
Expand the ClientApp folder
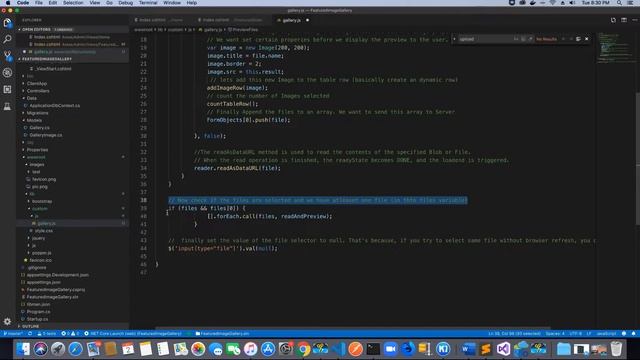(x=37, y=83)
